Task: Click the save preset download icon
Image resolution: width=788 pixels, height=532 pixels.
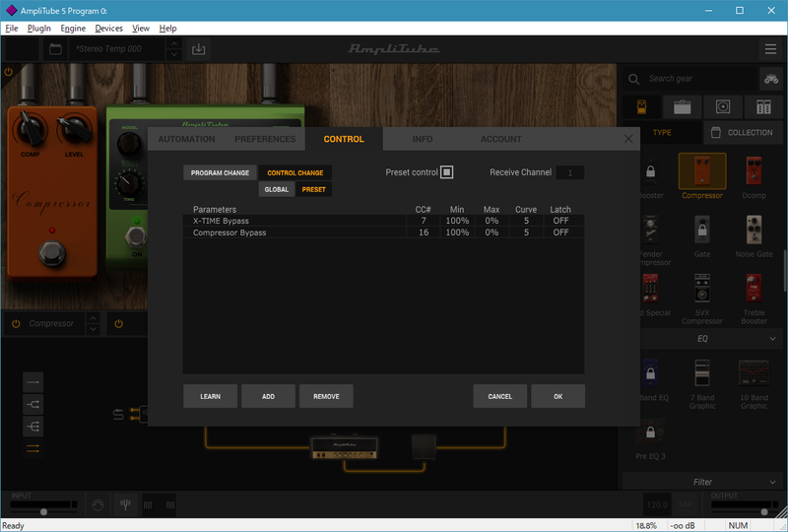Action: pos(199,49)
